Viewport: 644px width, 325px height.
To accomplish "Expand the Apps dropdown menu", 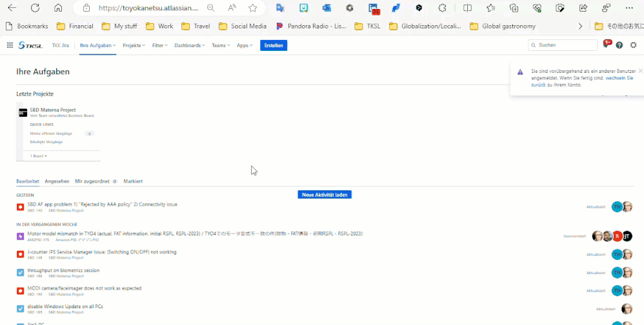I will pyautogui.click(x=245, y=46).
